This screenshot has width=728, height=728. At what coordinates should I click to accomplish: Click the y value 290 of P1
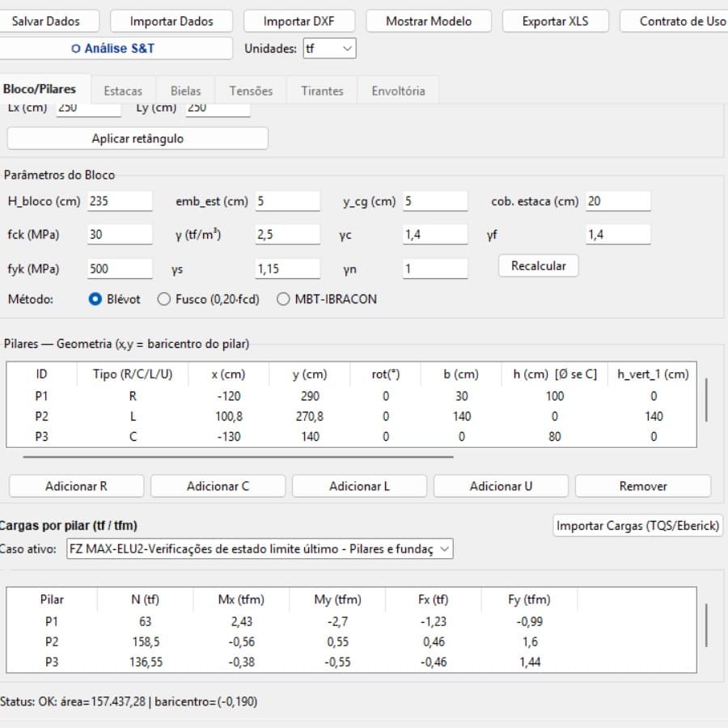[310, 396]
